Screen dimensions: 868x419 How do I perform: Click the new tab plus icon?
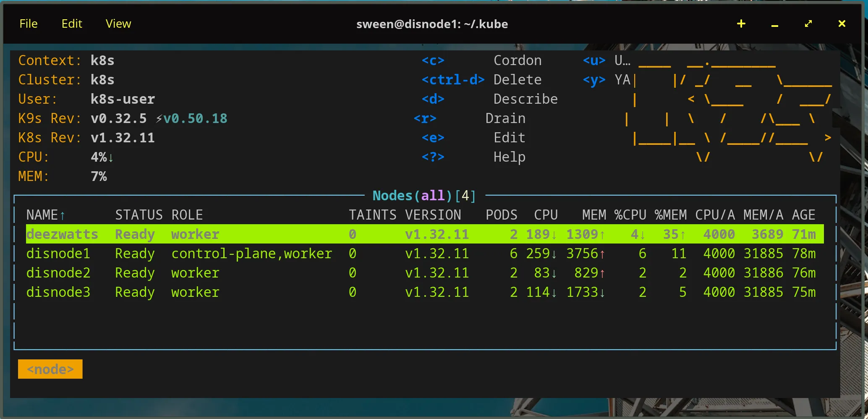[741, 24]
